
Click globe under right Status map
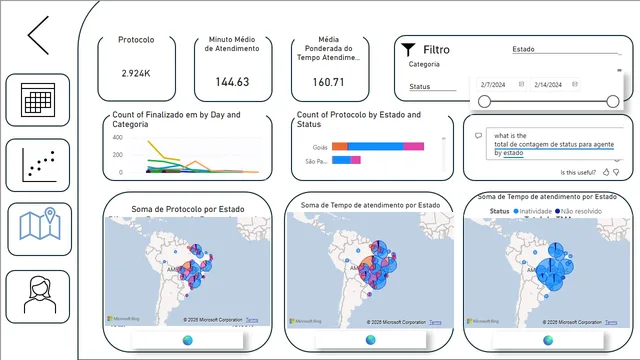[548, 340]
